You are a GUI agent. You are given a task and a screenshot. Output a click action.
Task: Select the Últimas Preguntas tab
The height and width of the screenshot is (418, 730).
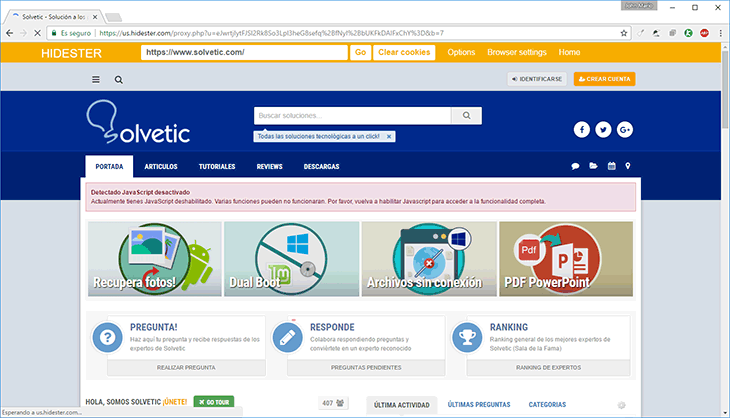tap(479, 405)
